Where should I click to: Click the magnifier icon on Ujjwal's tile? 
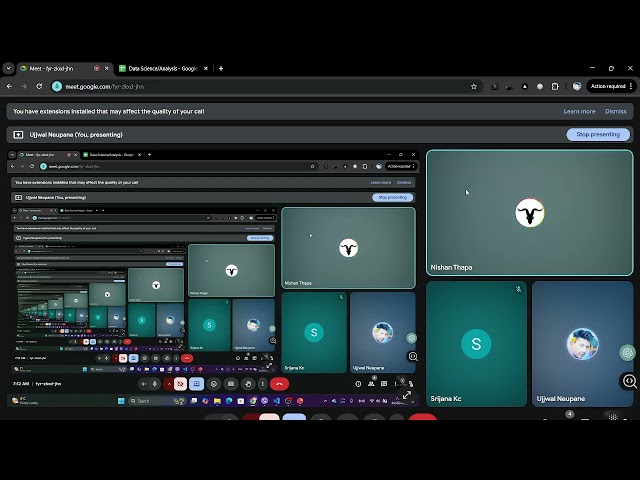(x=629, y=381)
